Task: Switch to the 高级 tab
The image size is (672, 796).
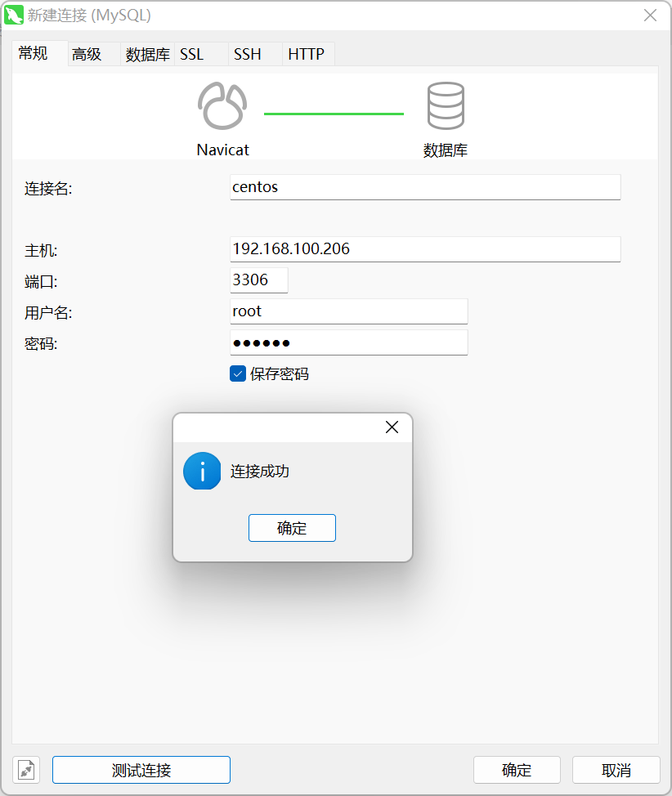Action: 87,55
